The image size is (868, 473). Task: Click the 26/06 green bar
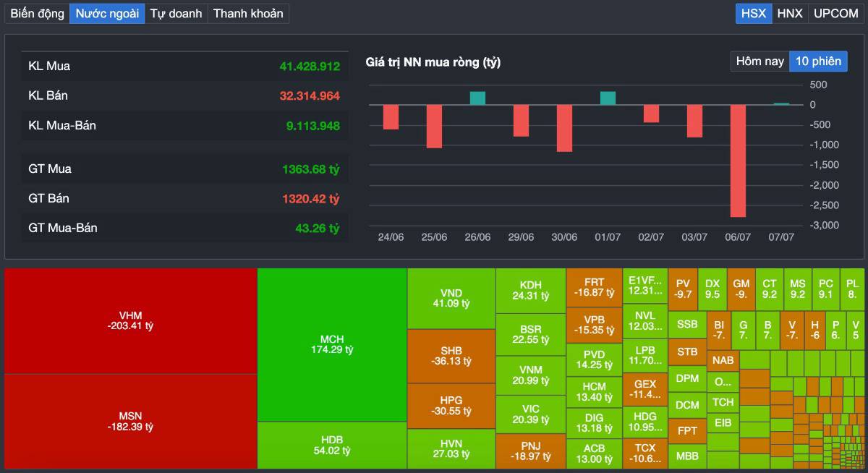[477, 98]
